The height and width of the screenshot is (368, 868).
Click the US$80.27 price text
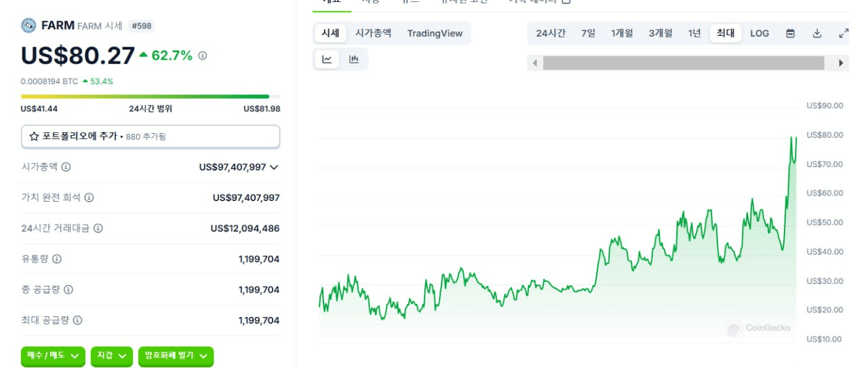coord(78,56)
